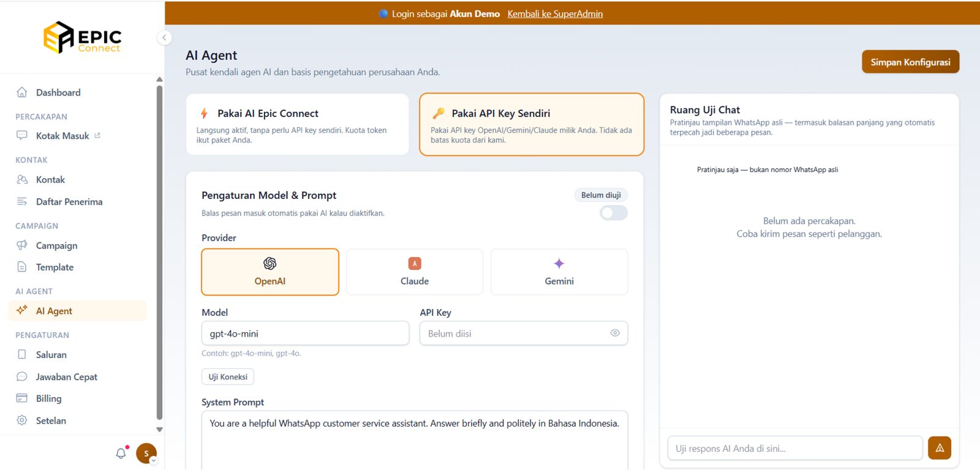Click the Daftar Penerima list icon
The image size is (980, 470).
tap(22, 201)
